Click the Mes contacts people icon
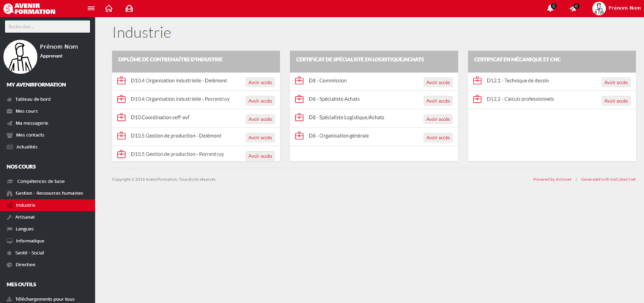 10,135
